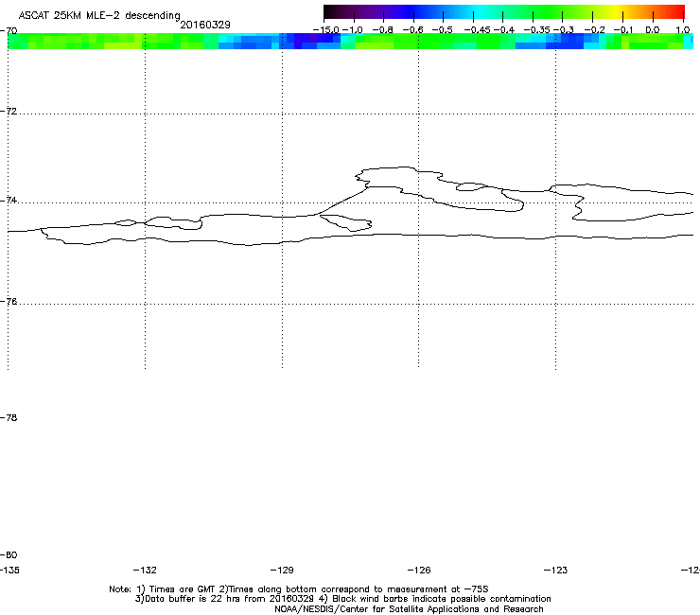Click the -135 longitude axis label
The width and height of the screenshot is (700, 615).
pyautogui.click(x=9, y=571)
